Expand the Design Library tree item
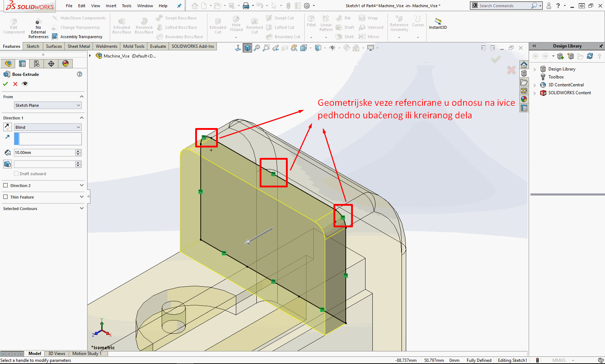Screen dimensions: 605x364 534,69
